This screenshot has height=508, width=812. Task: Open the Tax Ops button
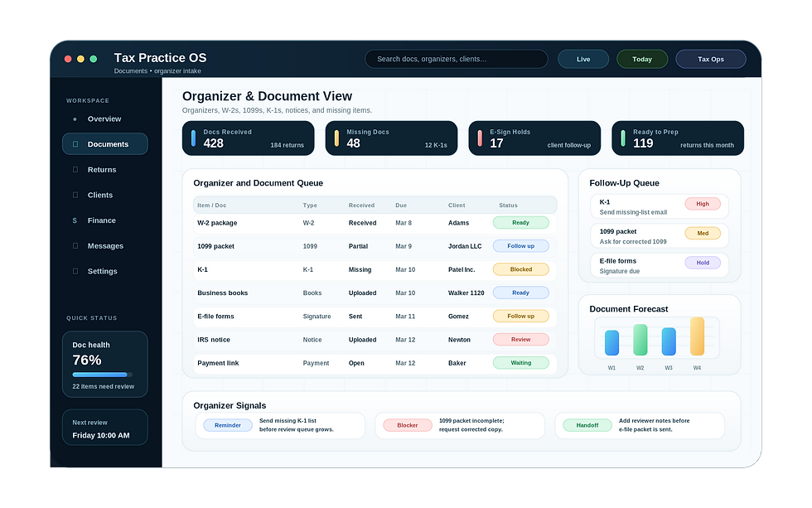click(711, 59)
